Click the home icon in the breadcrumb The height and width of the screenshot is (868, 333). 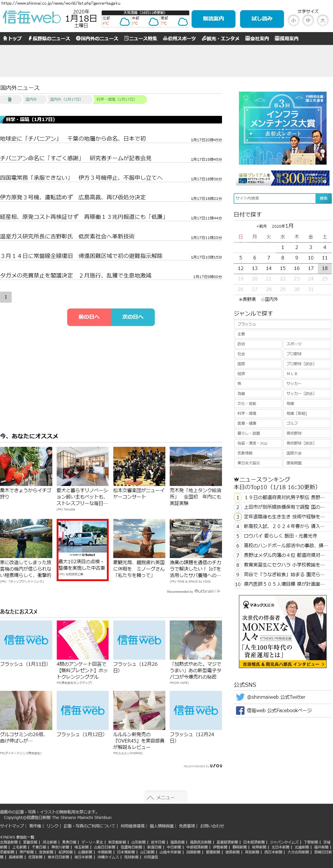[x=9, y=100]
